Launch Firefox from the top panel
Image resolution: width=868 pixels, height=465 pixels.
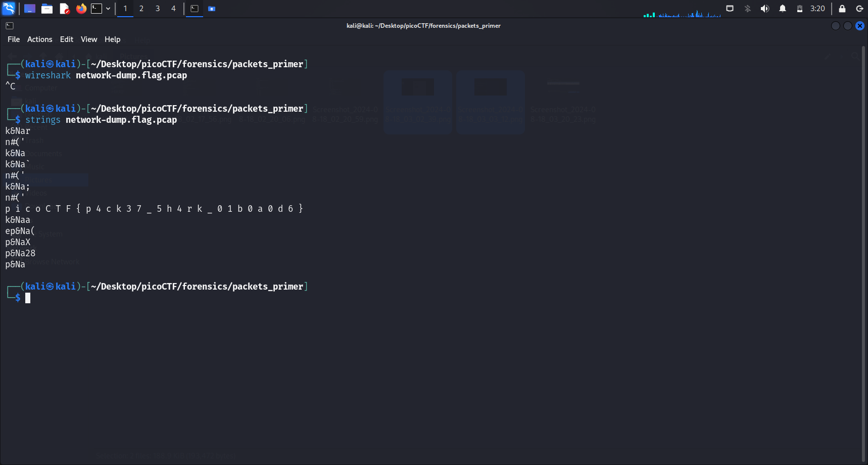[x=81, y=9]
